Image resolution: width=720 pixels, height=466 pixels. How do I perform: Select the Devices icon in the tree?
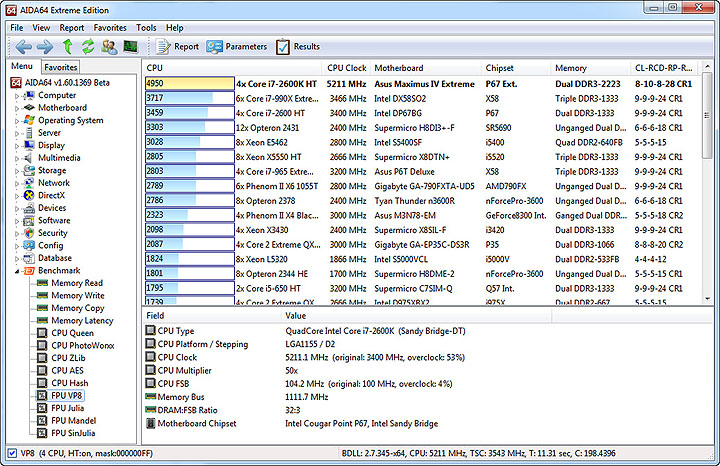[29, 208]
